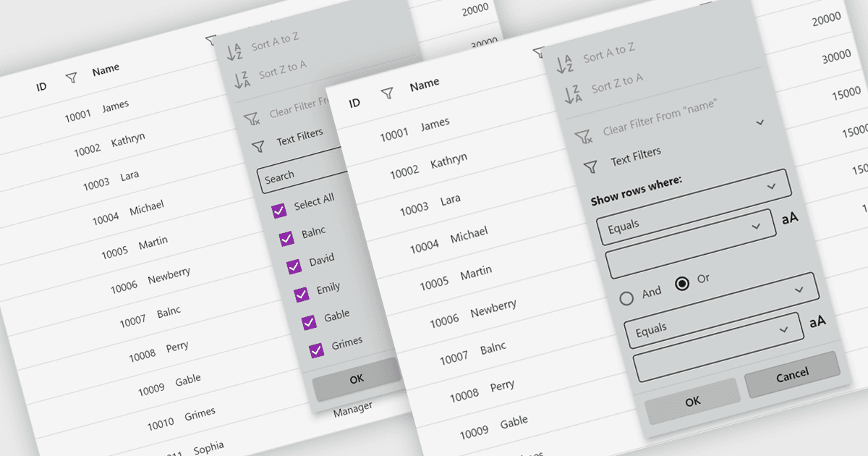Choose Sort Z to A in the back popup
This screenshot has height=456, width=868.
click(x=283, y=70)
